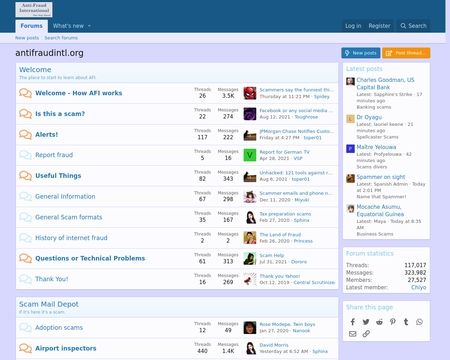The image size is (450, 360).
Task: Share this page on WhatsApp
Action: click(419, 322)
